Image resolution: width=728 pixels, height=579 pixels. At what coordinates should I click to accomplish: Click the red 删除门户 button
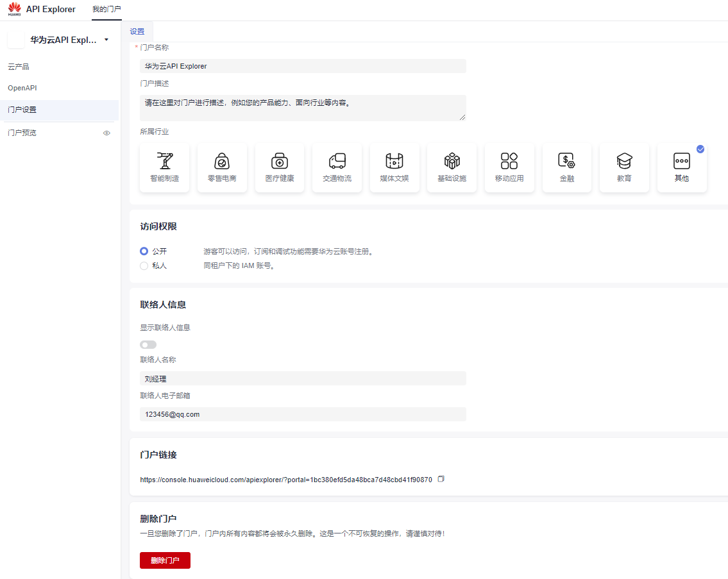(165, 560)
